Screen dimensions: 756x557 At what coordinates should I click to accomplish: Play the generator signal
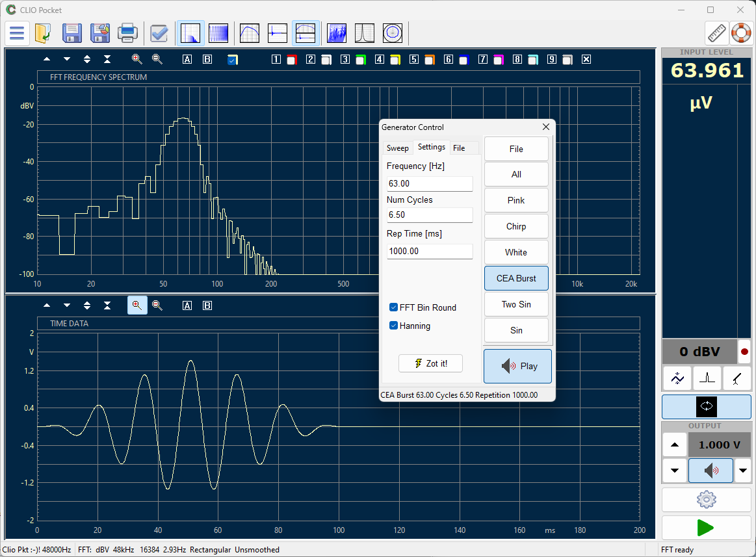517,366
